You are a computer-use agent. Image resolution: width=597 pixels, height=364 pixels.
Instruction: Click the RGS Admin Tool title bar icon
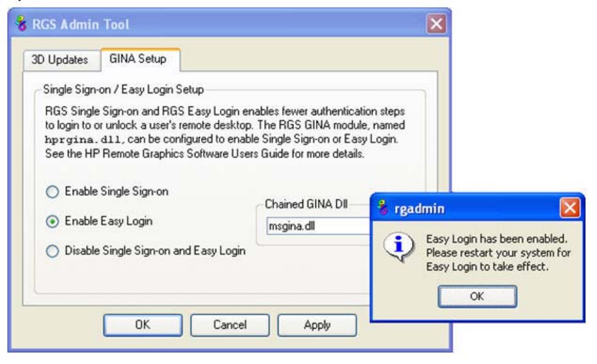[x=21, y=24]
